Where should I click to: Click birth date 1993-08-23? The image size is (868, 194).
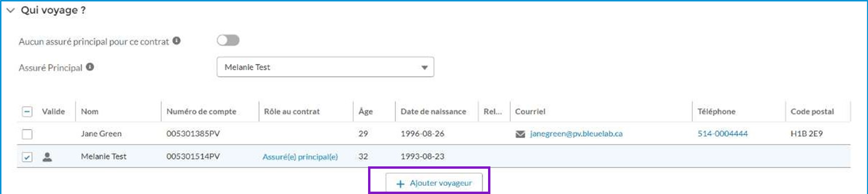(422, 156)
